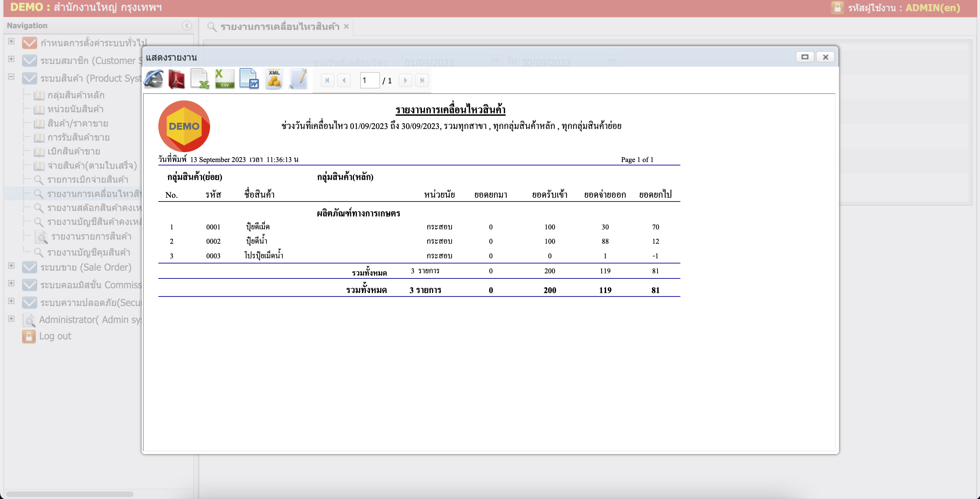The width and height of the screenshot is (980, 499).
Task: Type in the page number field
Action: (x=369, y=80)
